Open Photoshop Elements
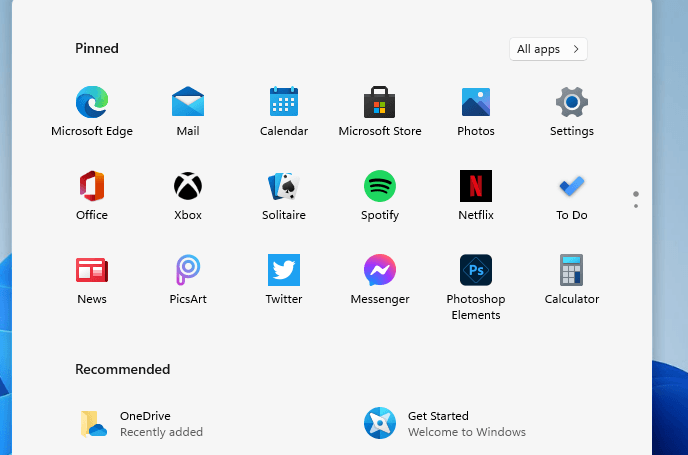 point(476,287)
